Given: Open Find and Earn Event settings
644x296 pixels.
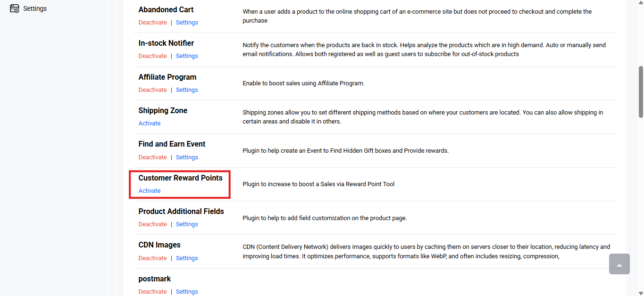Looking at the screenshot, I should 187,157.
